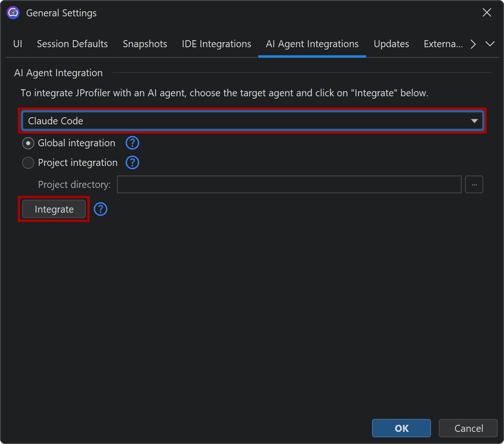
Task: Click the ellipsis browse button for project directory
Action: (x=474, y=185)
